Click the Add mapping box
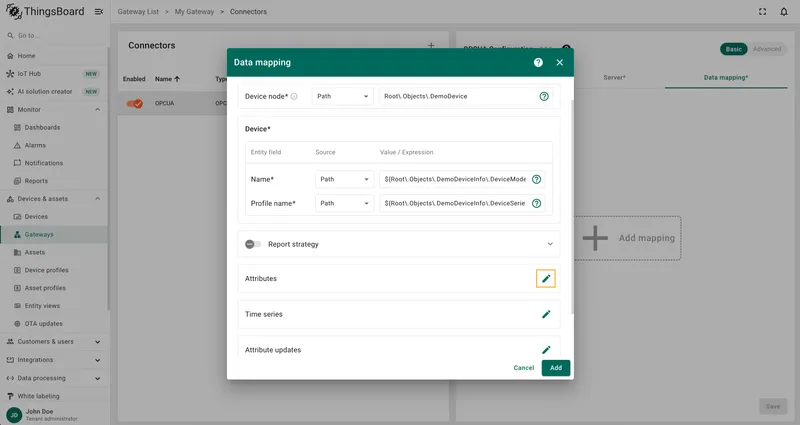Image resolution: width=800 pixels, height=425 pixels. (628, 238)
